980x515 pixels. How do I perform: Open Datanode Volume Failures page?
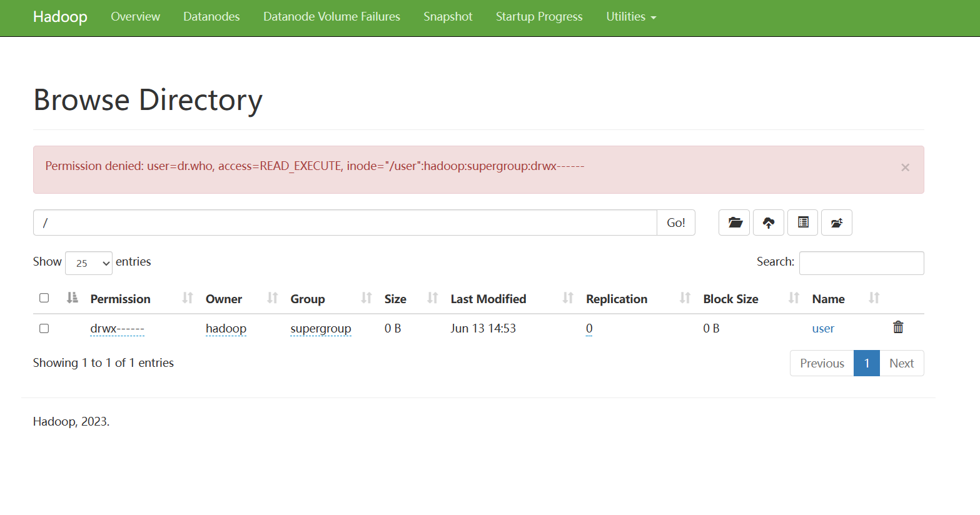331,17
